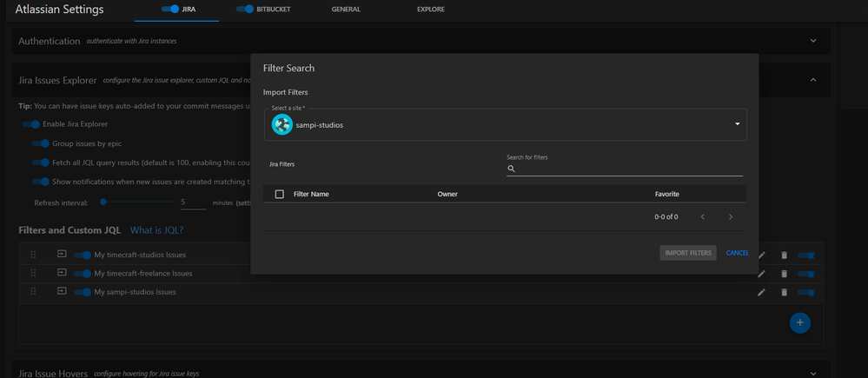
Task: Click the import icon beside timecraft-freelance Issues
Action: coord(62,273)
